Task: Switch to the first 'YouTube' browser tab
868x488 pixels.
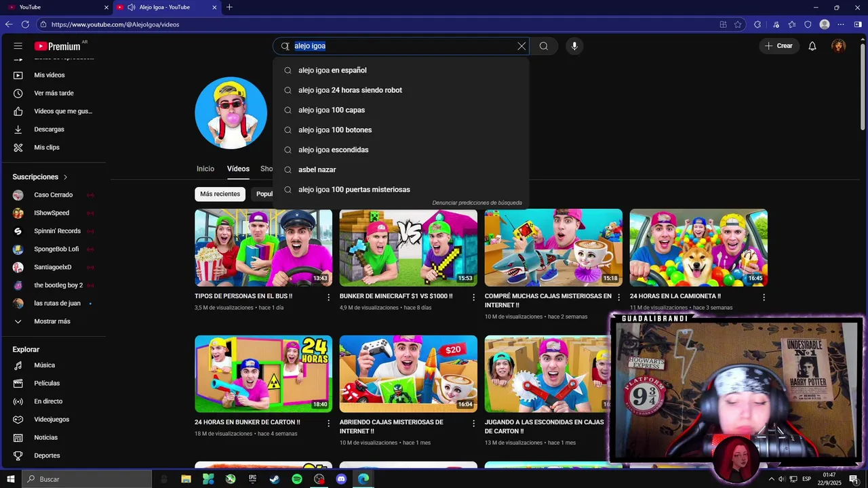Action: tap(58, 7)
